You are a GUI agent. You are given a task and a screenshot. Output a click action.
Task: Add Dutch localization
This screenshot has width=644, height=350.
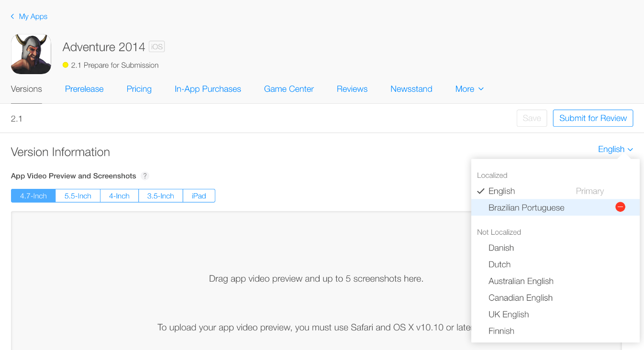(x=555, y=264)
